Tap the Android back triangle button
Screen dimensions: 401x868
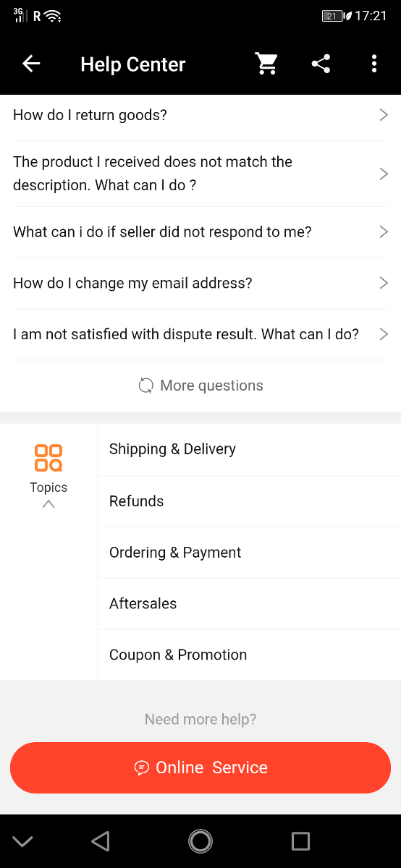(x=101, y=841)
